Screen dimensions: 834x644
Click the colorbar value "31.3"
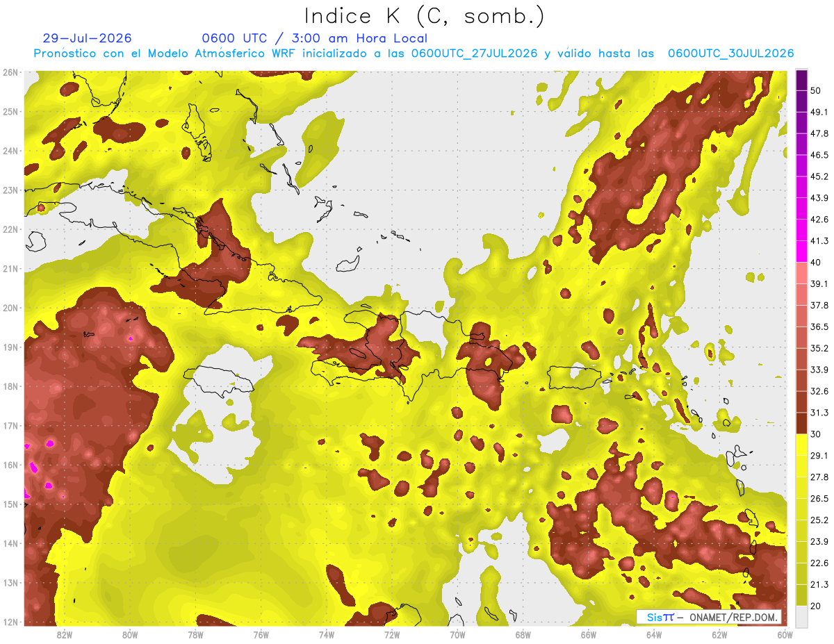[819, 413]
